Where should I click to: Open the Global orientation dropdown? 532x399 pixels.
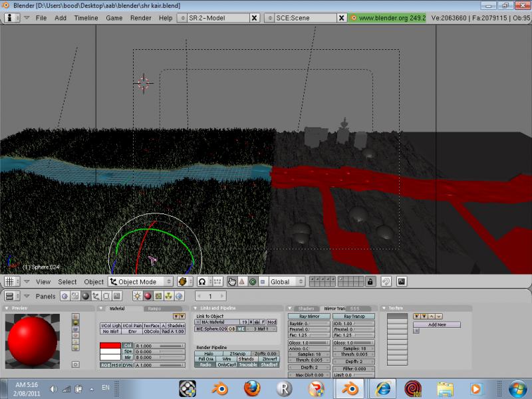click(286, 282)
